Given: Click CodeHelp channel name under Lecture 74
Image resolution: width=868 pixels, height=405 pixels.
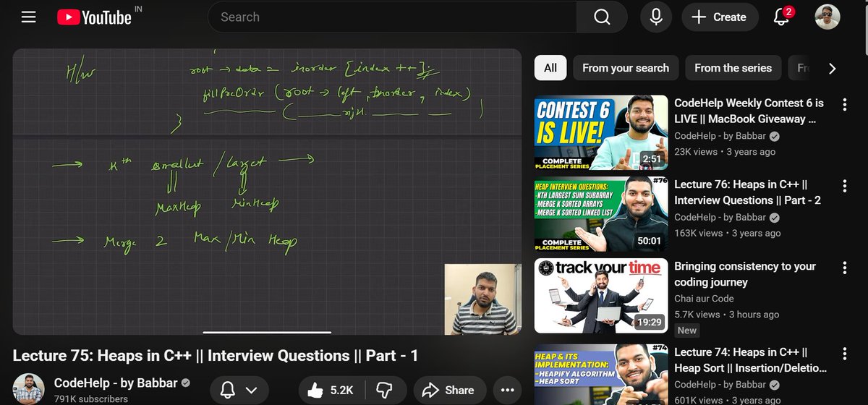Looking at the screenshot, I should [720, 385].
